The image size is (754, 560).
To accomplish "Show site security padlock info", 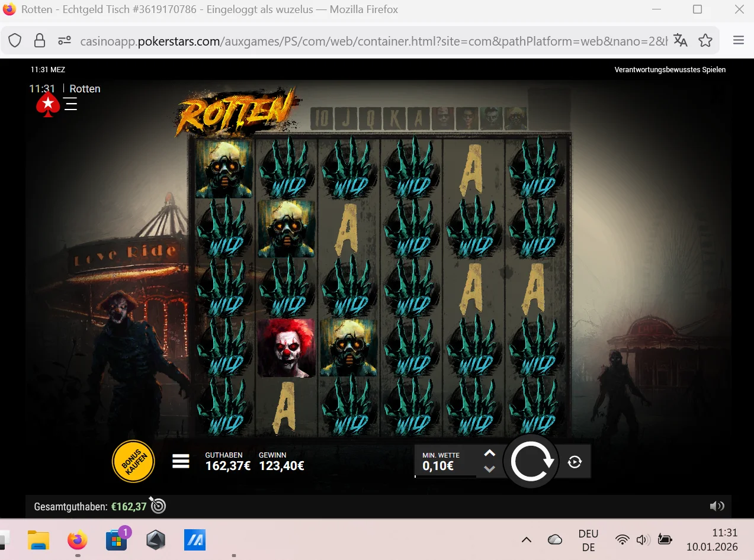I will click(x=40, y=40).
